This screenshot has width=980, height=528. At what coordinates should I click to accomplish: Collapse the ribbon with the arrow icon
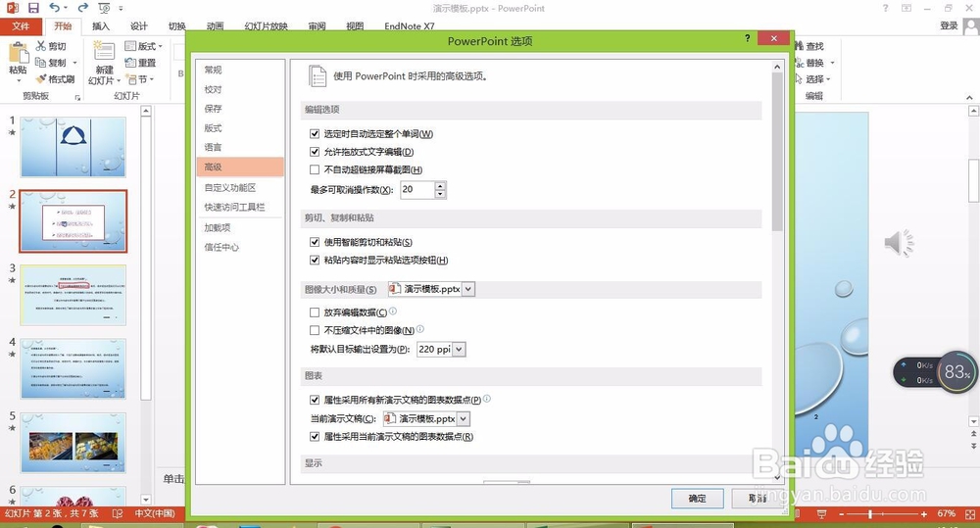point(969,98)
